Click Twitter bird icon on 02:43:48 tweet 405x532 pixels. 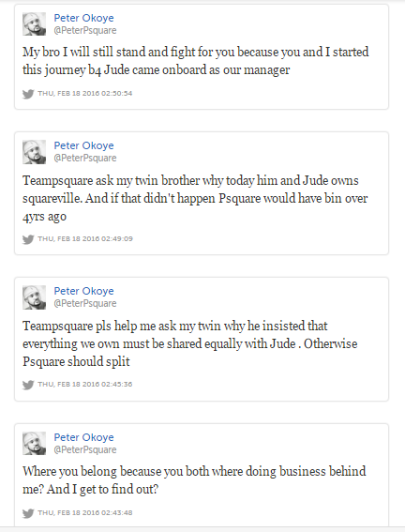pyautogui.click(x=28, y=513)
